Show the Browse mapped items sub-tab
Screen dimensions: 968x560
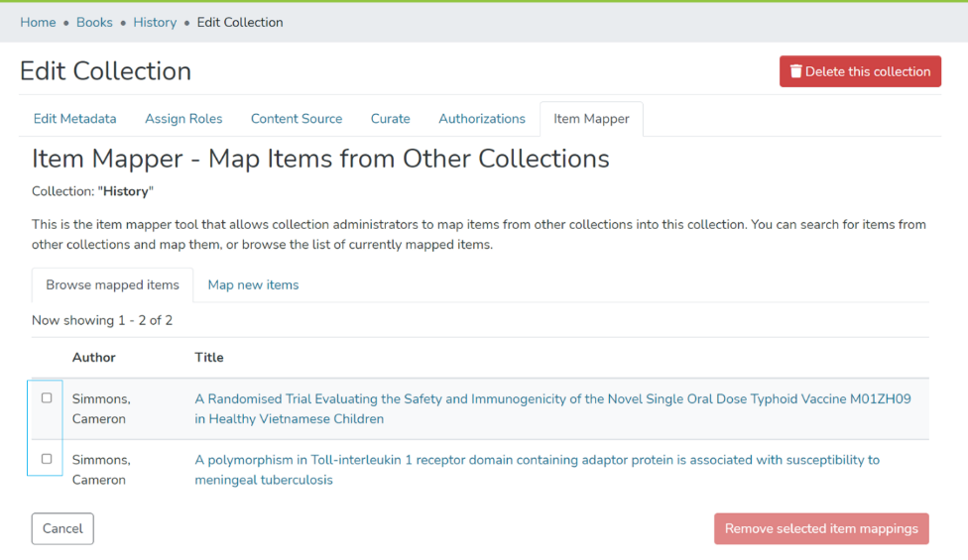click(x=112, y=285)
